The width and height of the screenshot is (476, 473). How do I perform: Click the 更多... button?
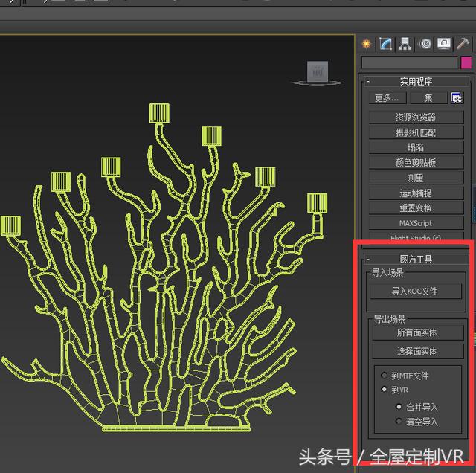pos(387,97)
